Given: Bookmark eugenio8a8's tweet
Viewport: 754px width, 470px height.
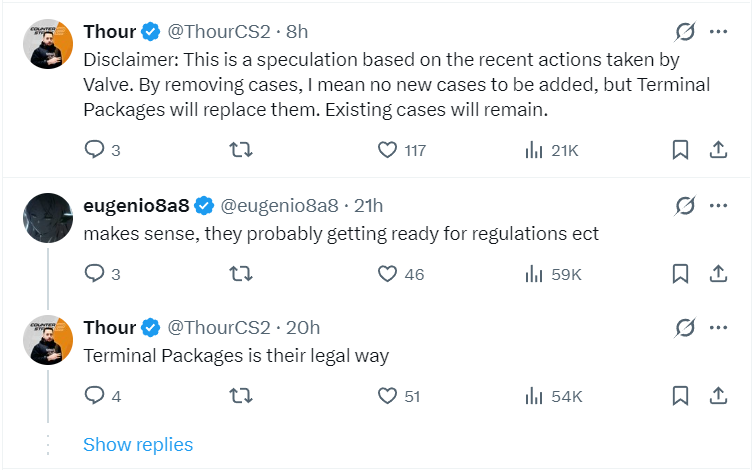Looking at the screenshot, I should 680,273.
